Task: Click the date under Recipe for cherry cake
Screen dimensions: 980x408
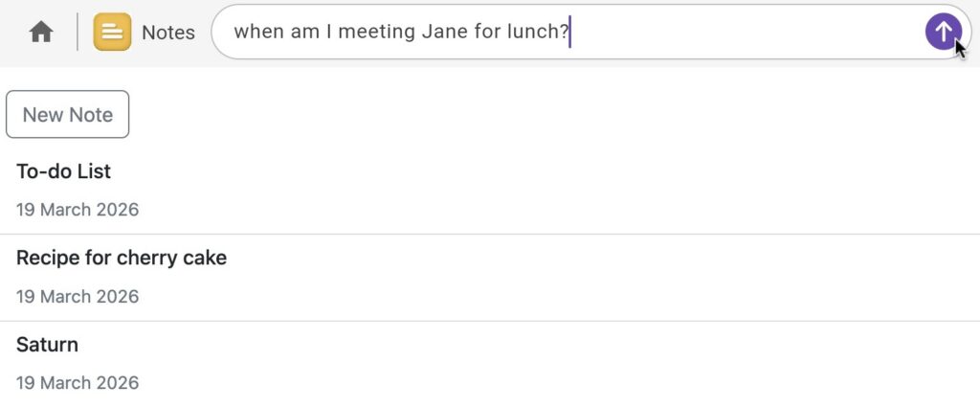Action: [78, 297]
